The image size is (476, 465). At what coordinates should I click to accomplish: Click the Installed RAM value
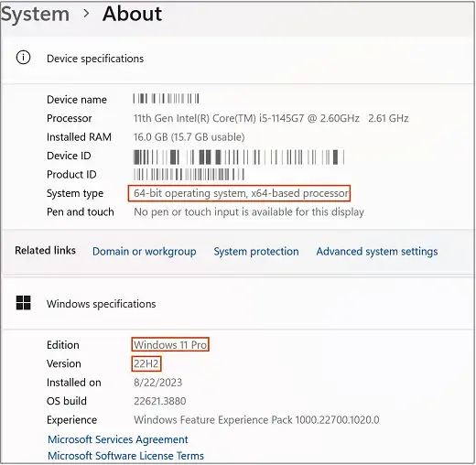189,137
